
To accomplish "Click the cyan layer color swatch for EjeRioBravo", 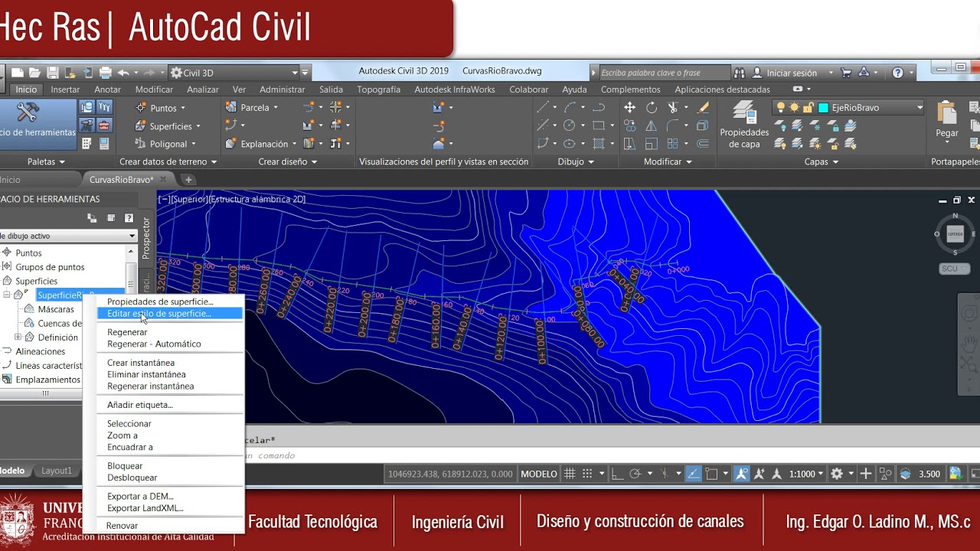I will point(823,108).
